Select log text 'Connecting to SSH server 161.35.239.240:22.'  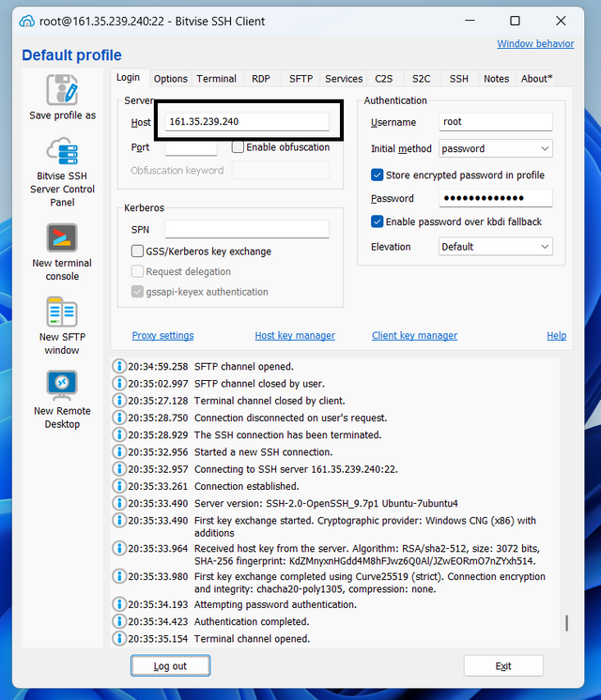[x=296, y=469]
